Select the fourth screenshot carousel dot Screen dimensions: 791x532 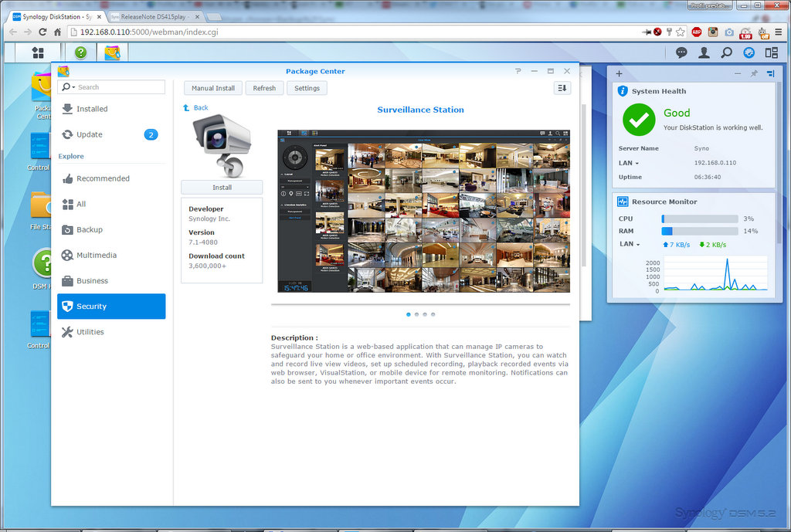tap(433, 314)
